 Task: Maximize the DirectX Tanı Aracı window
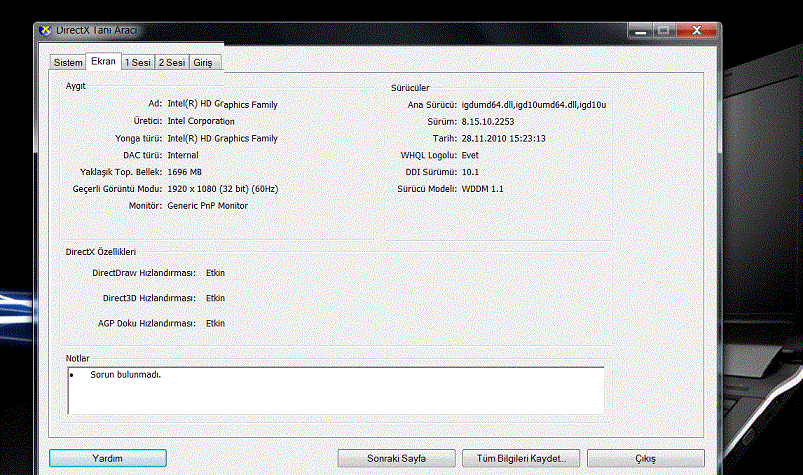click(664, 31)
